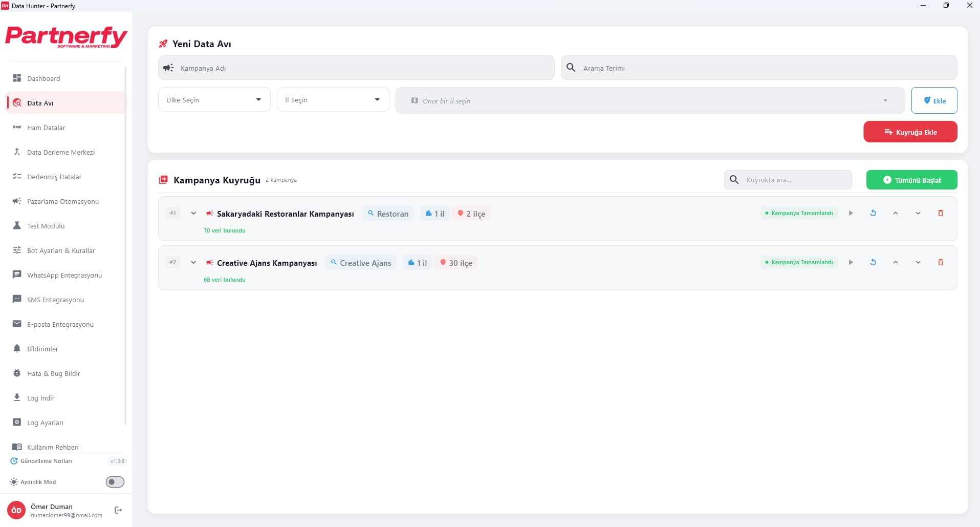
Task: Click the logout icon beside Ömer Duman
Action: pyautogui.click(x=118, y=510)
